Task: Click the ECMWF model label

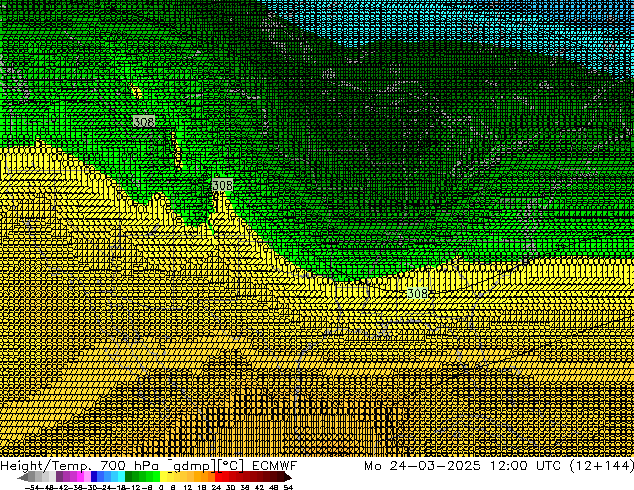Action: click(275, 466)
